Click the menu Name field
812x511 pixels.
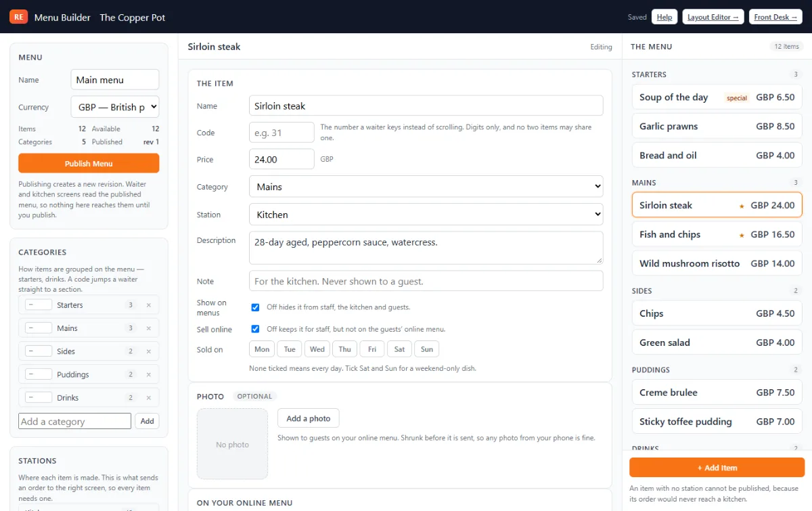click(115, 80)
